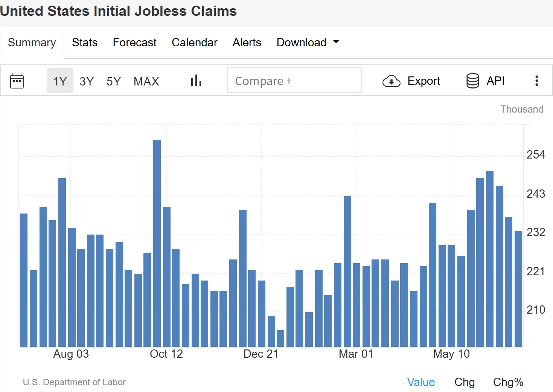The height and width of the screenshot is (392, 553).
Task: Click the Compare + input field
Action: click(294, 80)
